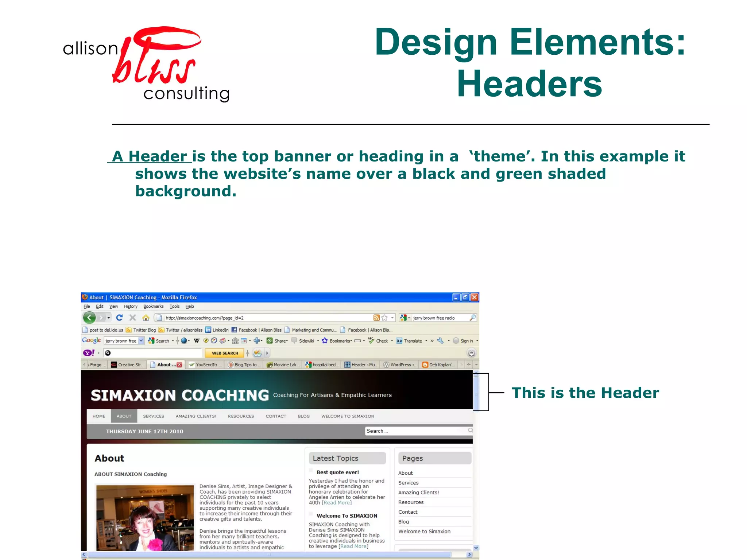The height and width of the screenshot is (560, 747).
Task: Open the Translate dropdown arrow
Action: [426, 341]
